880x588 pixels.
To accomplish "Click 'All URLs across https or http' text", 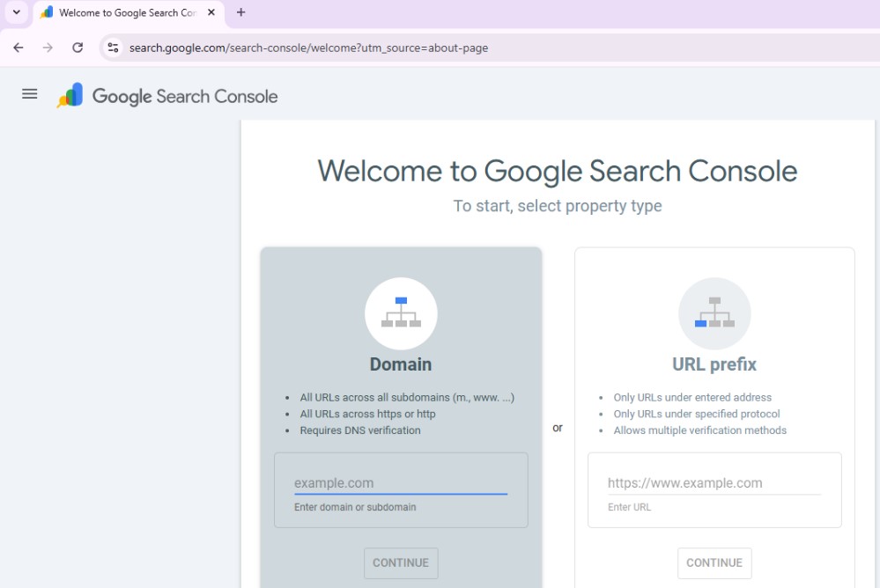I will [367, 414].
